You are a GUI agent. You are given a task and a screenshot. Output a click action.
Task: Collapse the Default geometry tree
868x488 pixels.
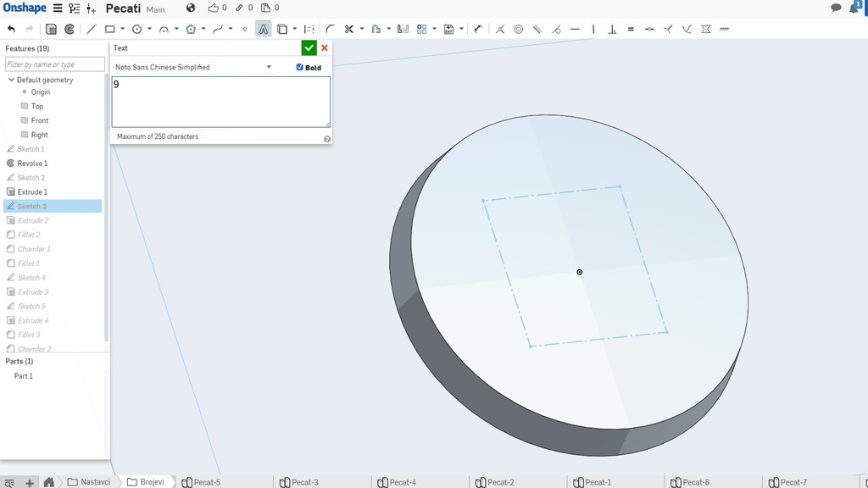pos(11,80)
